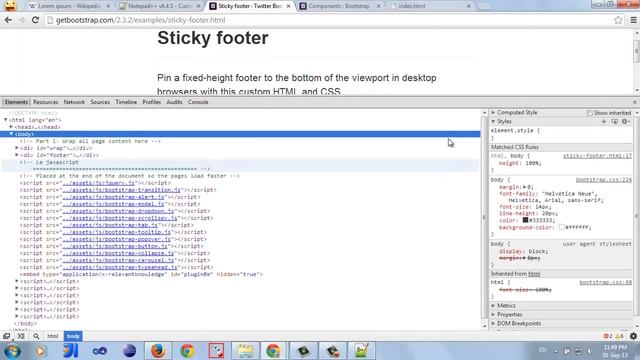Switch to index.html browser tab
This screenshot has width=640, height=360.
click(430, 6)
